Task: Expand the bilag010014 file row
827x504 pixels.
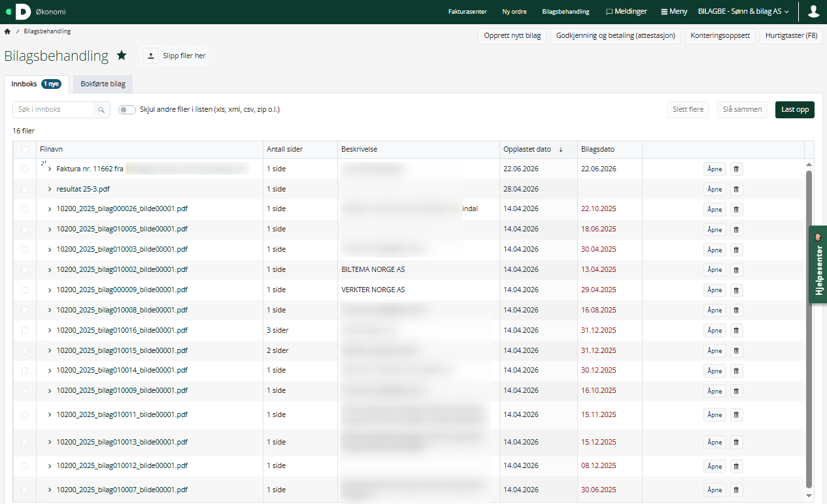Action: [50, 370]
